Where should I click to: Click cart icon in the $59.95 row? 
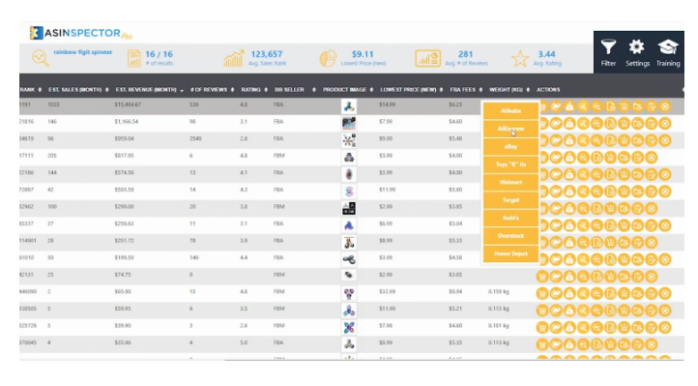[542, 310]
